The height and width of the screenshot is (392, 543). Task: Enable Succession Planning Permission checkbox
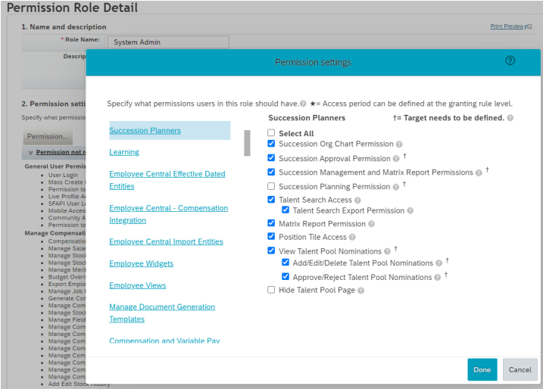(x=271, y=186)
